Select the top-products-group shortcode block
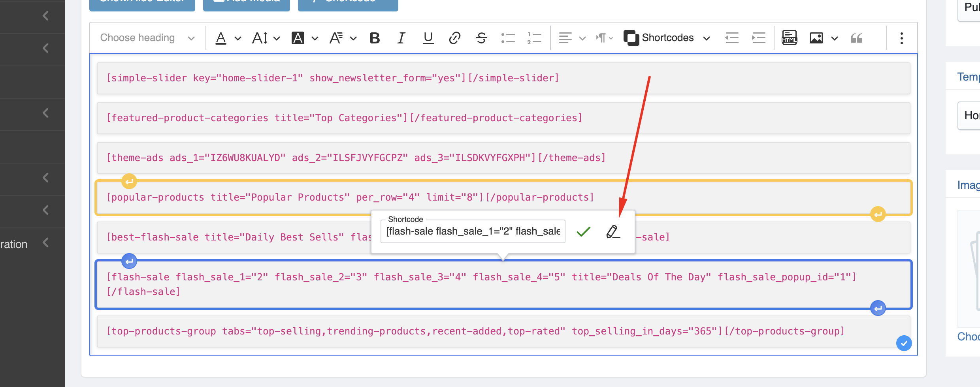The height and width of the screenshot is (387, 980). tap(503, 331)
